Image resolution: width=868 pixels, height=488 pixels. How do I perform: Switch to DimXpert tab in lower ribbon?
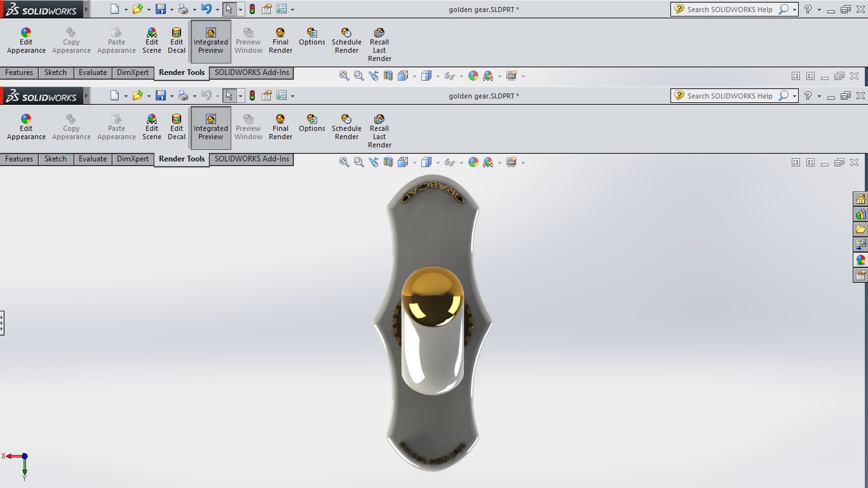coord(133,159)
